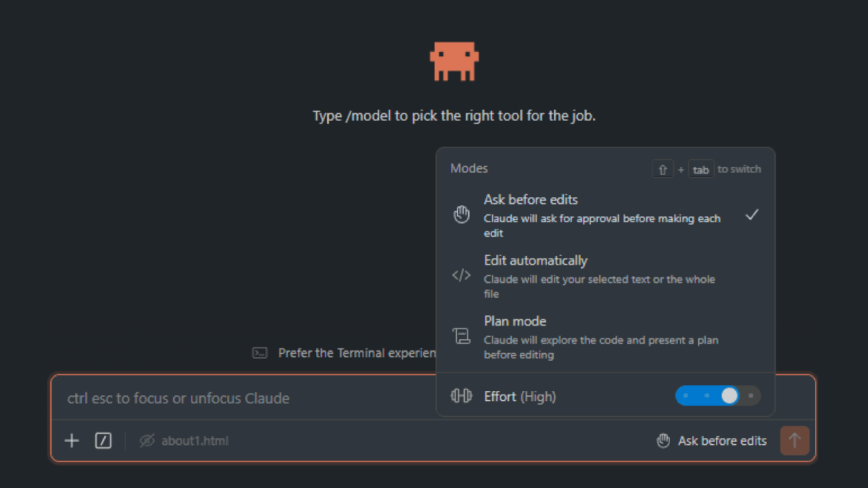Click the tab key badge in the Modes header
Screen dimensions: 868x488
pyautogui.click(x=700, y=169)
